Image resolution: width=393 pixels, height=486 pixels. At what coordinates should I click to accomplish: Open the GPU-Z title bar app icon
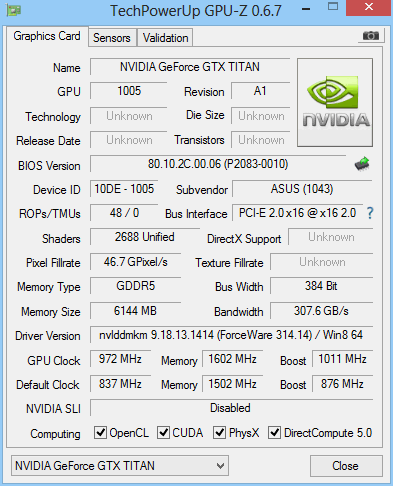point(13,10)
